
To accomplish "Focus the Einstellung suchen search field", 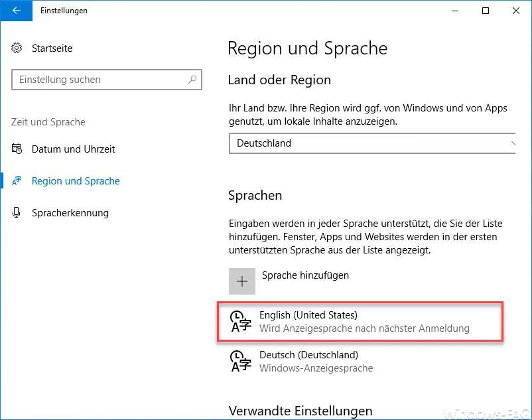I will pos(107,80).
